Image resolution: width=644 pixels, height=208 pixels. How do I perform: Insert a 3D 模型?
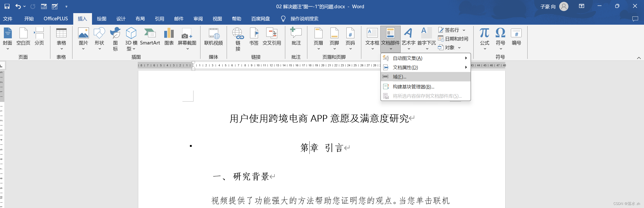click(x=131, y=39)
